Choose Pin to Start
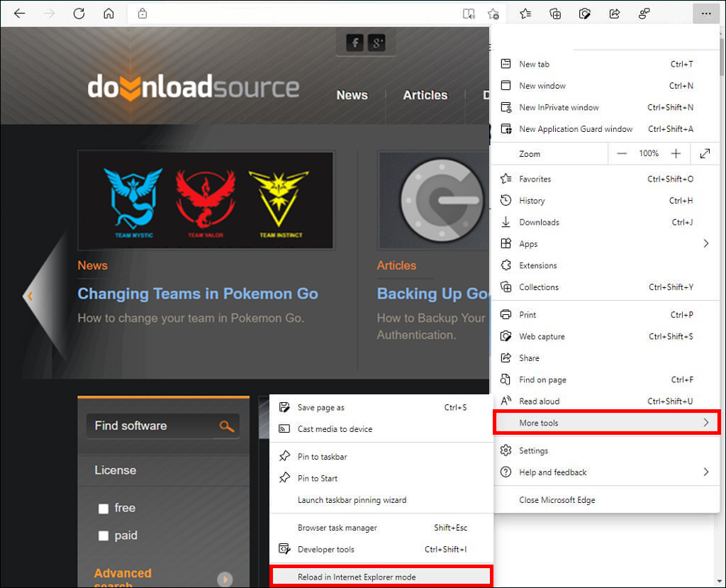Screen dimensions: 726x588 point(381,478)
